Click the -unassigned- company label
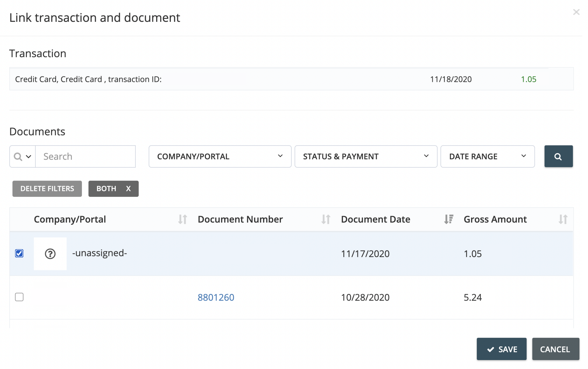 100,253
